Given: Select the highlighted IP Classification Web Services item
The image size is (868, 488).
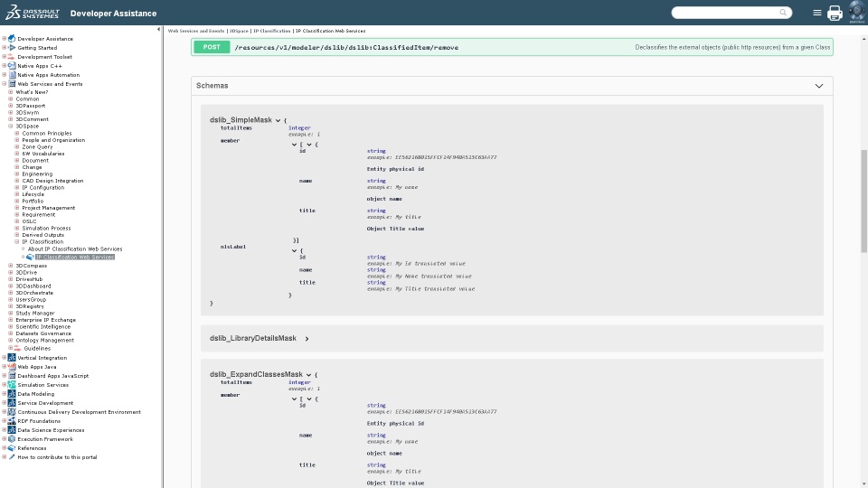Looking at the screenshot, I should (75, 257).
